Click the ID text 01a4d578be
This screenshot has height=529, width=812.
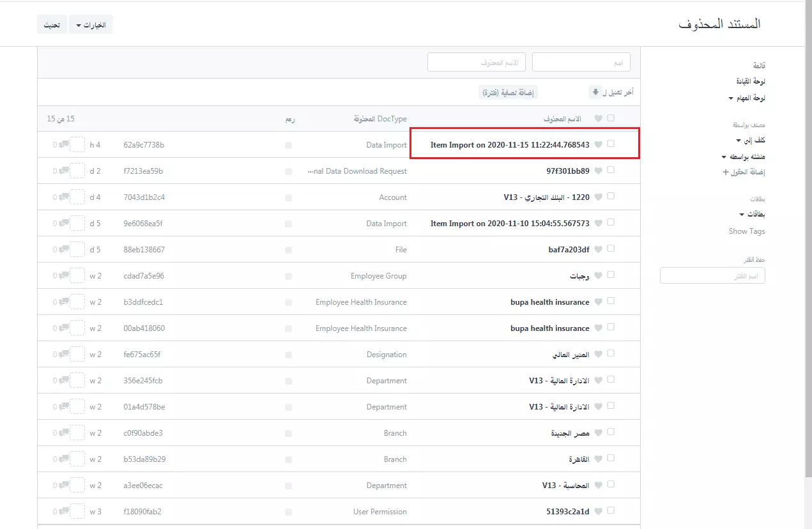144,407
